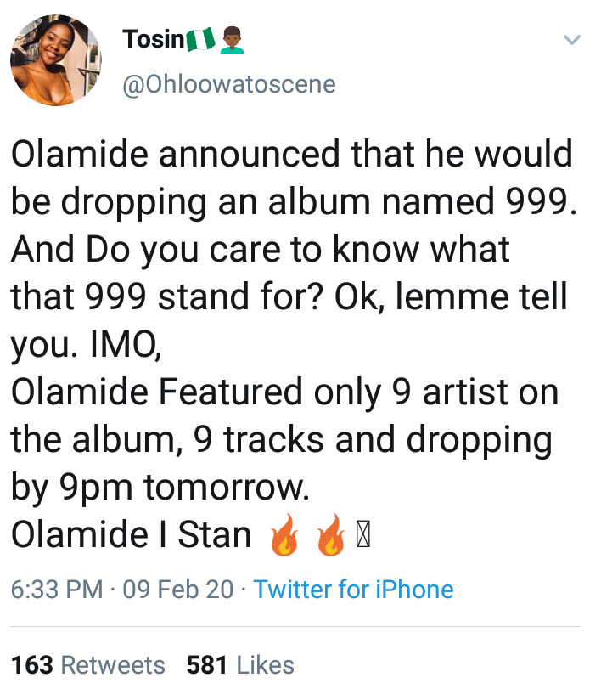Screen dimensions: 601x700
Task: Click the tweet line 'Olamide I Stan'
Action: point(132,534)
